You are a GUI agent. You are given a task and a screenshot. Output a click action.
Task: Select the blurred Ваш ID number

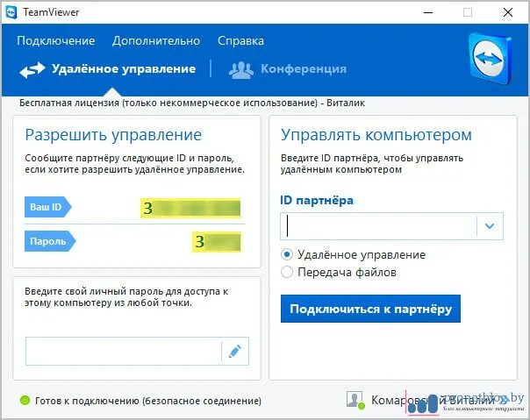pyautogui.click(x=190, y=208)
